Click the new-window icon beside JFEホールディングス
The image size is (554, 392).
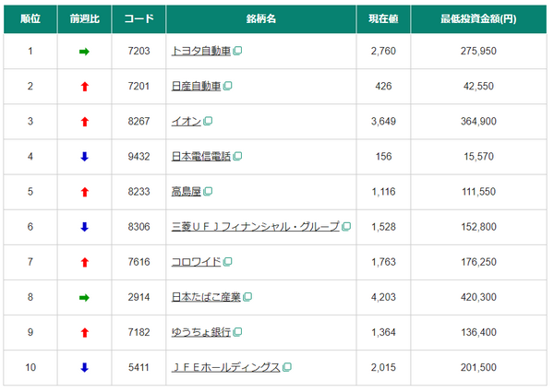[287, 367]
